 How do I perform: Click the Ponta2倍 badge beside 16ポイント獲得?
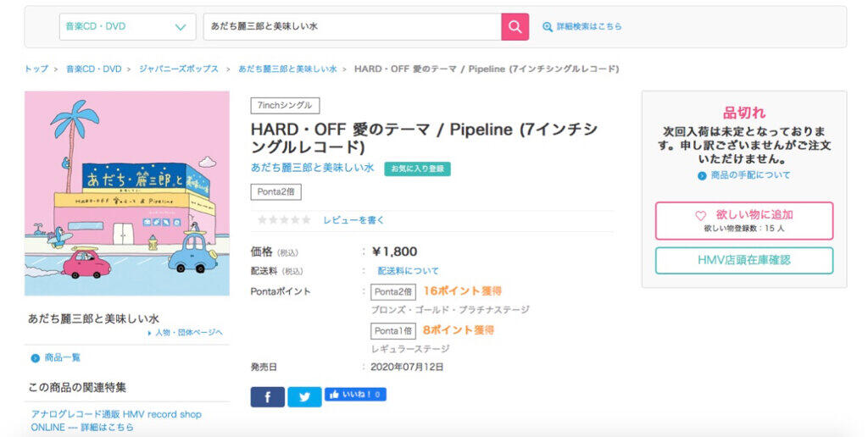[393, 291]
